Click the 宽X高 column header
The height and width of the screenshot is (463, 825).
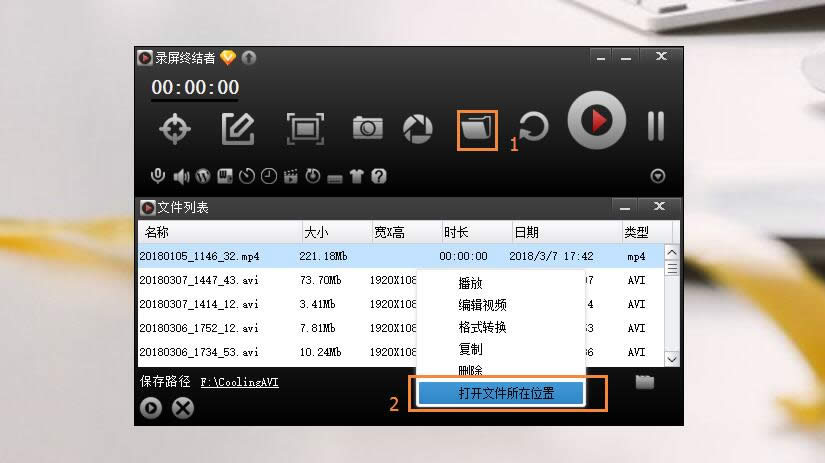(x=406, y=232)
